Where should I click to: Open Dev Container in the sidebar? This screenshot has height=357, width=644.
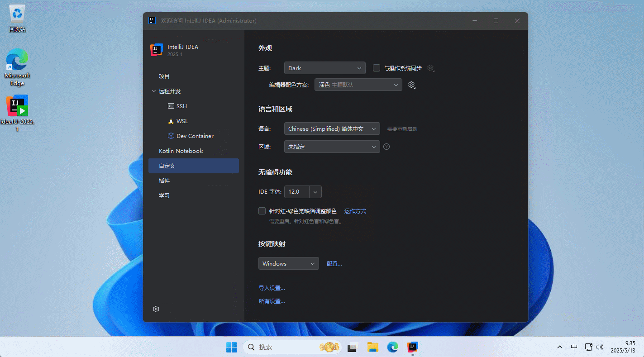195,136
